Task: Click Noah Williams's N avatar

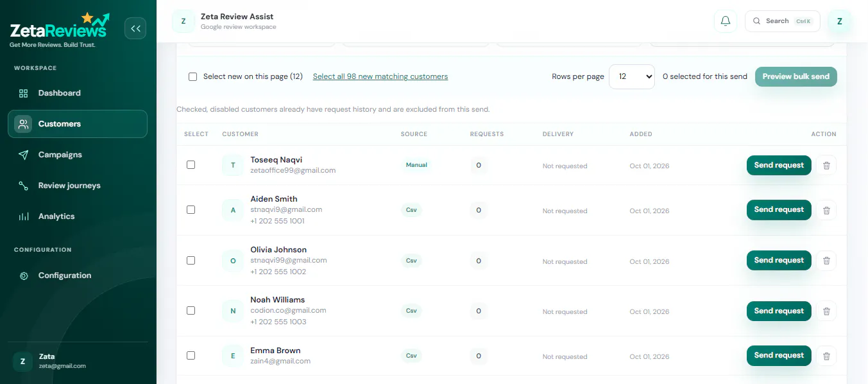Action: coord(233,311)
